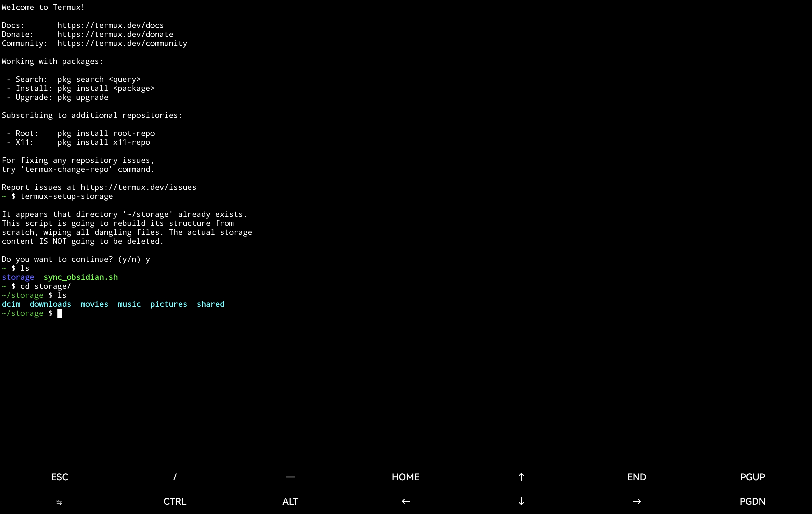Click the termux.dev/issues URL

point(138,187)
